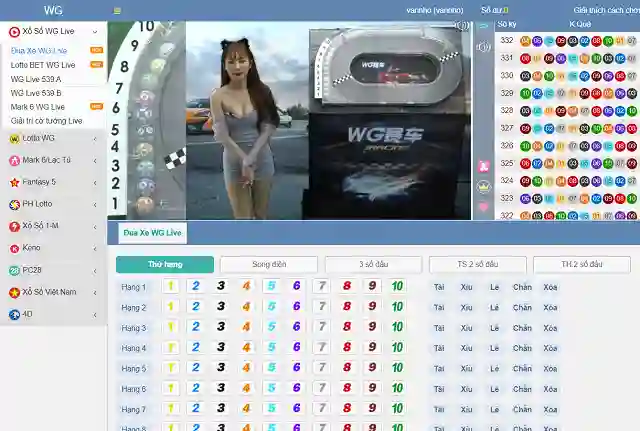Image resolution: width=640 pixels, height=431 pixels.
Task: Toggle Chẵn option for Hạng 4
Action: [522, 349]
